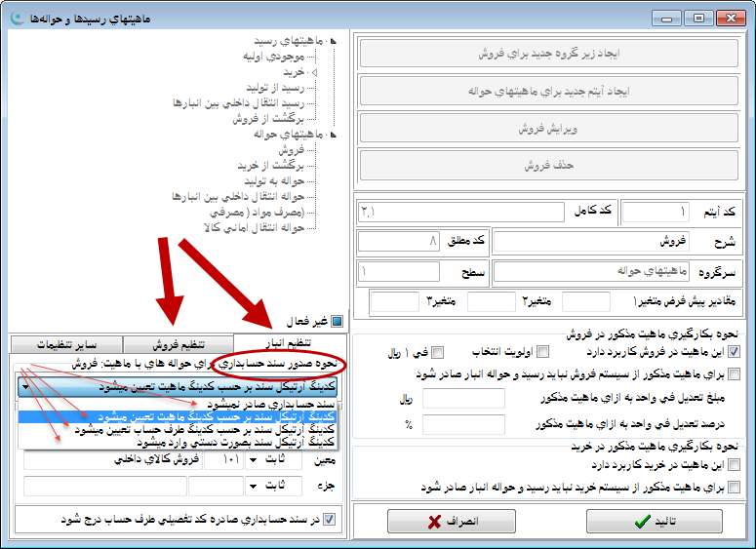Screen dimensions: 756x549
Task: Click the جزء code input field
Action: (x=216, y=486)
